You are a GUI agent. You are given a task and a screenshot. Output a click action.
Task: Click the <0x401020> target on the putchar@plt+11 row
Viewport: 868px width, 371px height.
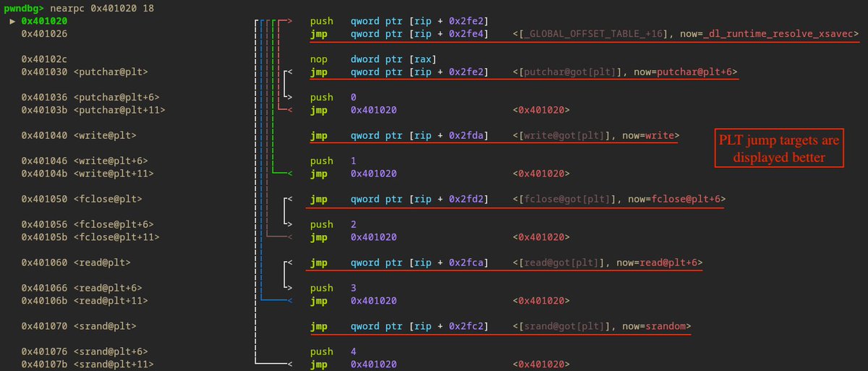(541, 110)
